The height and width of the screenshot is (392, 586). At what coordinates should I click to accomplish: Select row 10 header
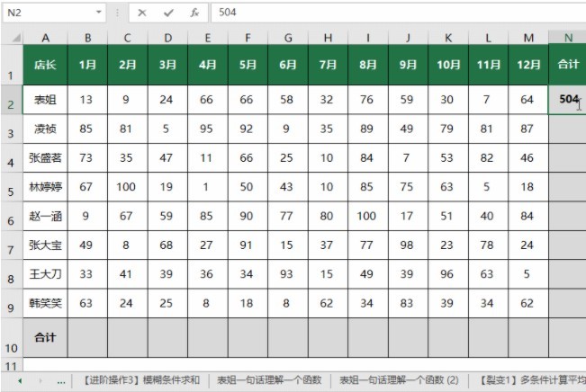tap(11, 338)
